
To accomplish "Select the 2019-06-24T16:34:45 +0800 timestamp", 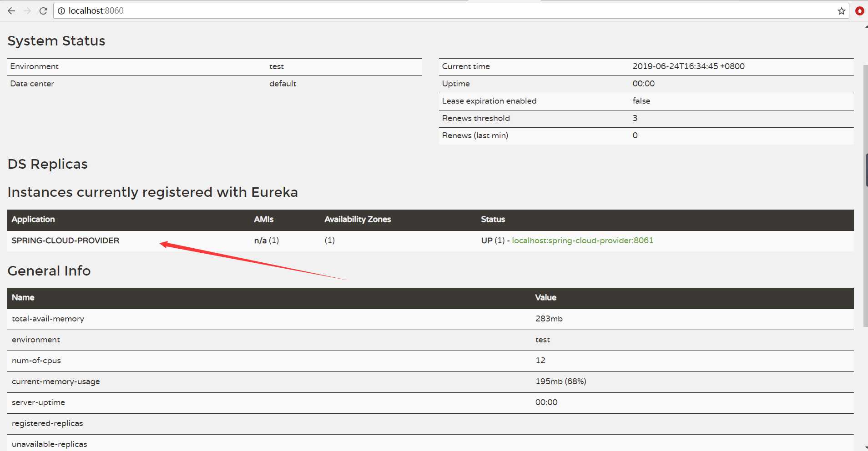I will (689, 66).
